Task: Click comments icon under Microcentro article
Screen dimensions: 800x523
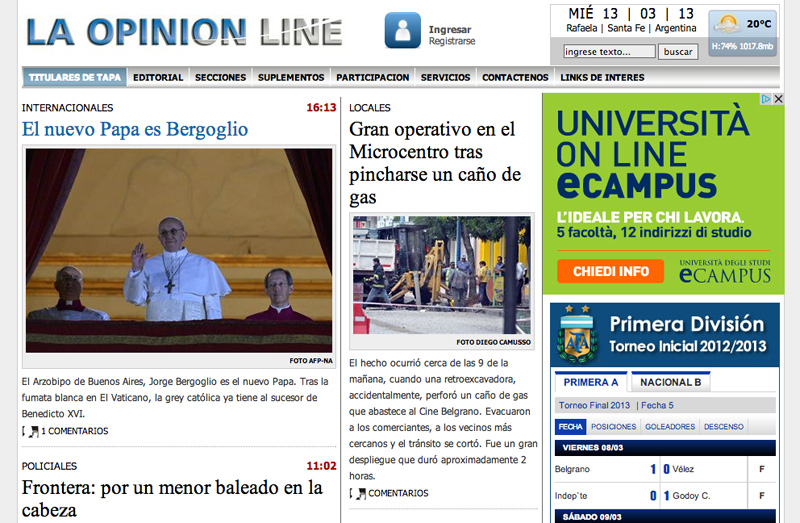Action: click(x=360, y=494)
